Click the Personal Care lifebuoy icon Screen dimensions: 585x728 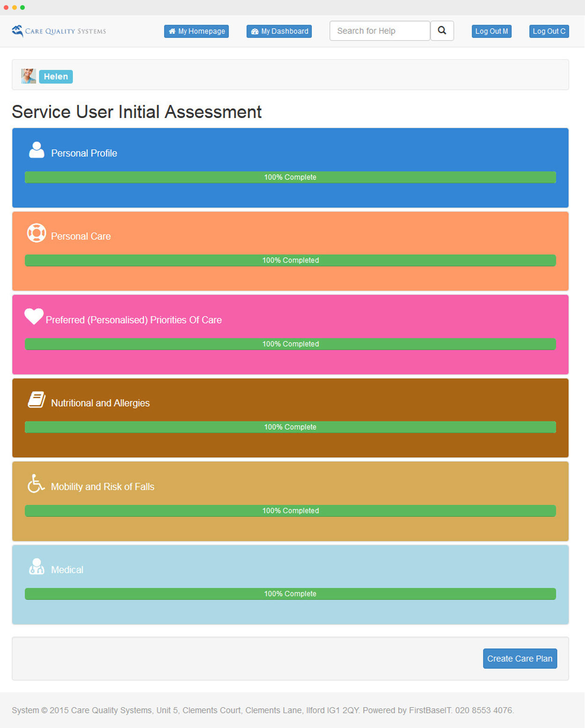37,233
